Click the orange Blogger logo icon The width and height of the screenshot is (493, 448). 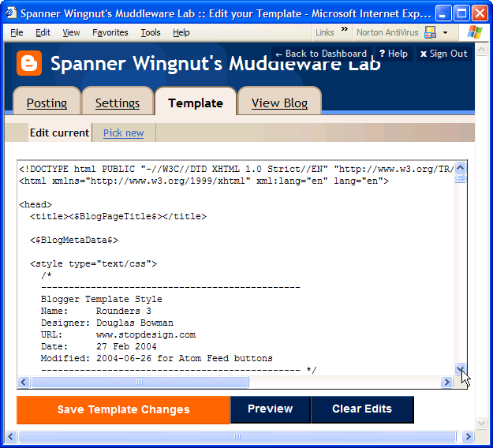tap(29, 63)
